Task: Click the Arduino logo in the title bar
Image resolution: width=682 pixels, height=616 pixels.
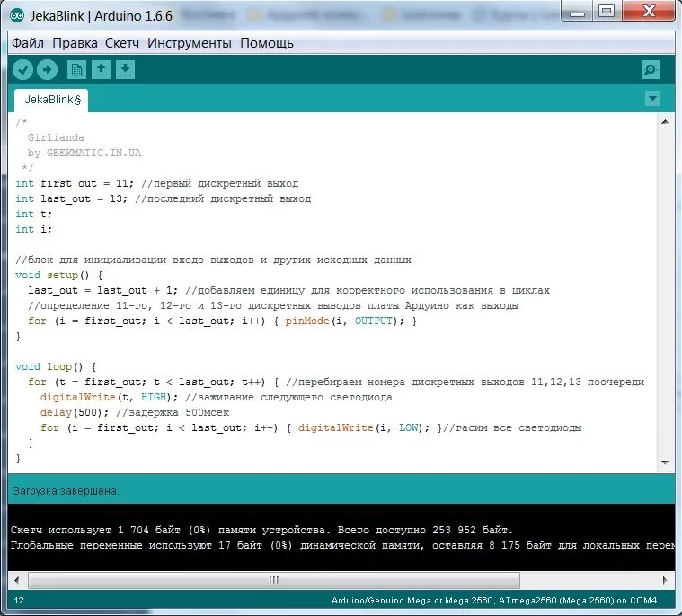Action: click(17, 16)
